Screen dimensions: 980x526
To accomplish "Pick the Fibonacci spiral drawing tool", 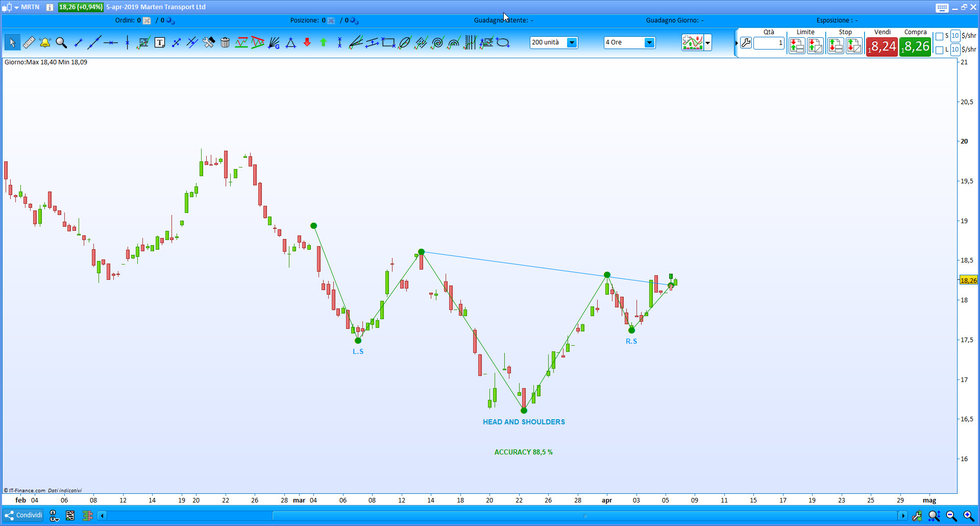I will point(437,42).
